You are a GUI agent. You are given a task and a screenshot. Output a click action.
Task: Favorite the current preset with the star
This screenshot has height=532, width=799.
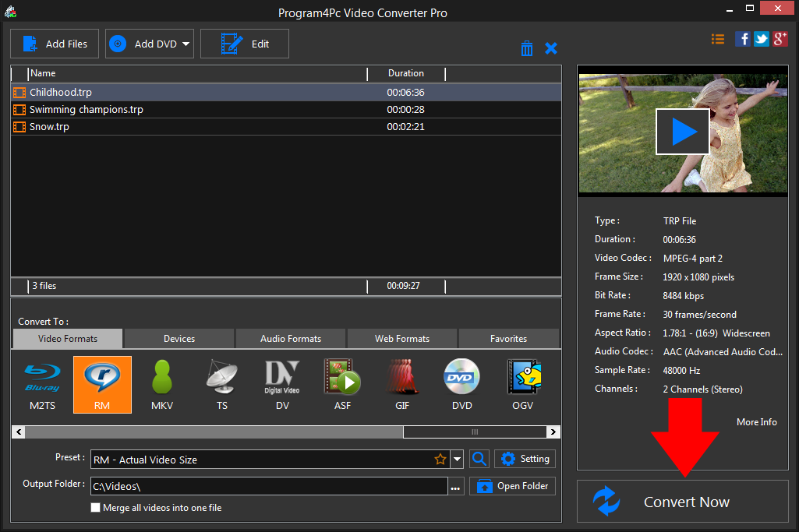pyautogui.click(x=440, y=459)
